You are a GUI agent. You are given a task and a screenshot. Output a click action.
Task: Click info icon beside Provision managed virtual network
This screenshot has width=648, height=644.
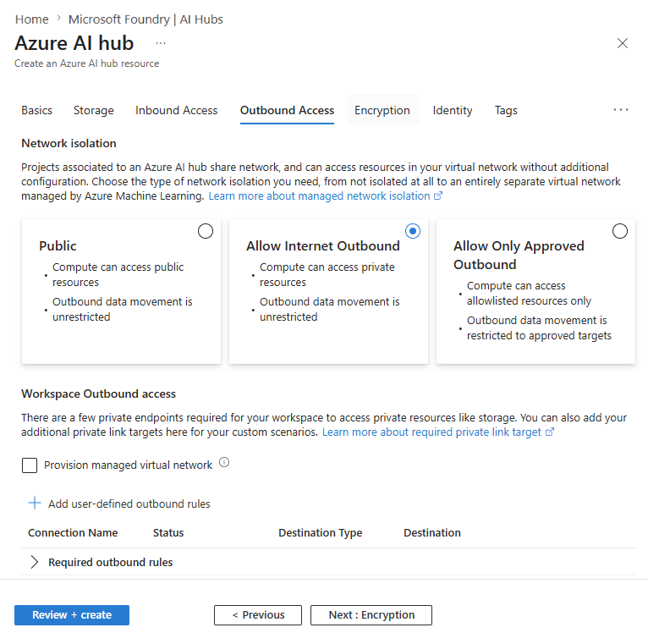click(224, 463)
